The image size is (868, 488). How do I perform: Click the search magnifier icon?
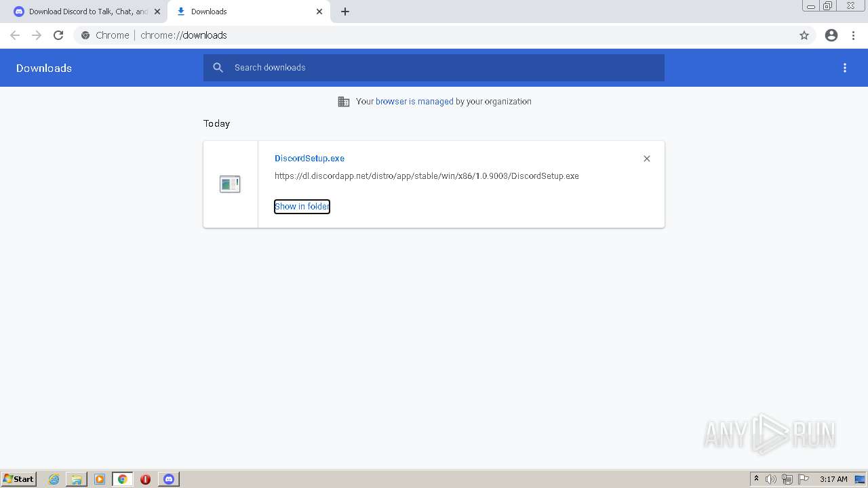[x=218, y=68]
